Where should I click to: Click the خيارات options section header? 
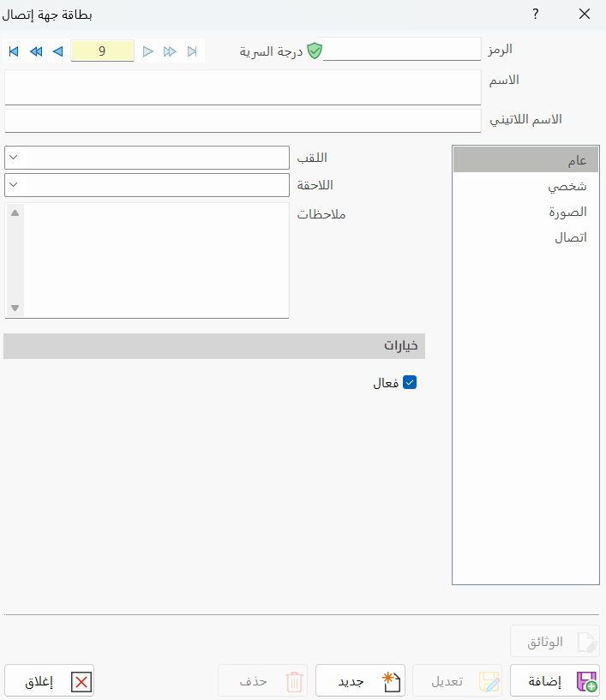click(x=214, y=346)
